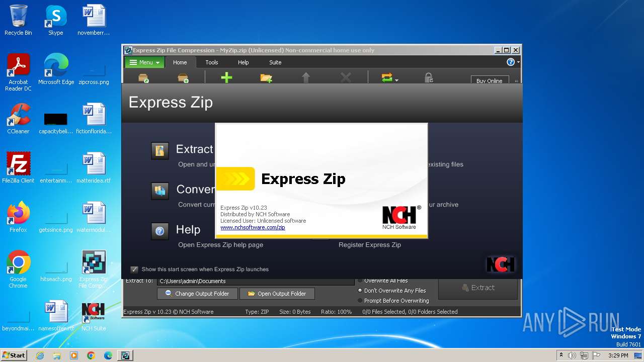Switch to the Suite tab

point(275,62)
